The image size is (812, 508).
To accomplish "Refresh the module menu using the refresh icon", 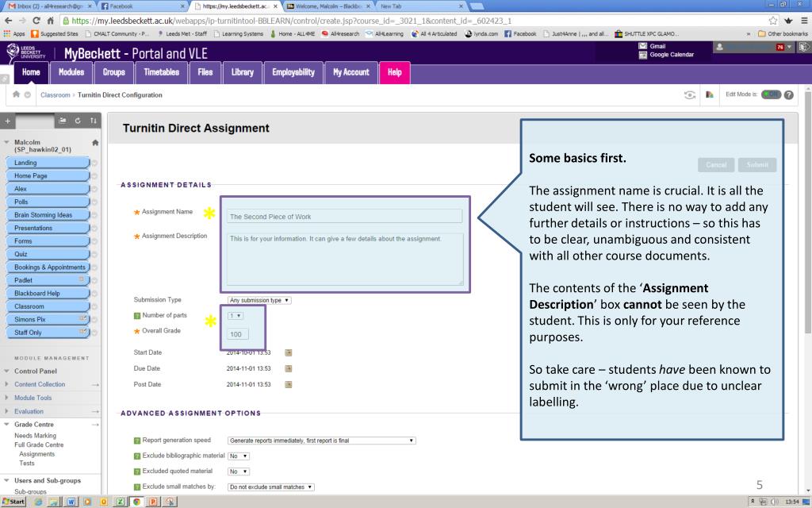I will (78, 121).
